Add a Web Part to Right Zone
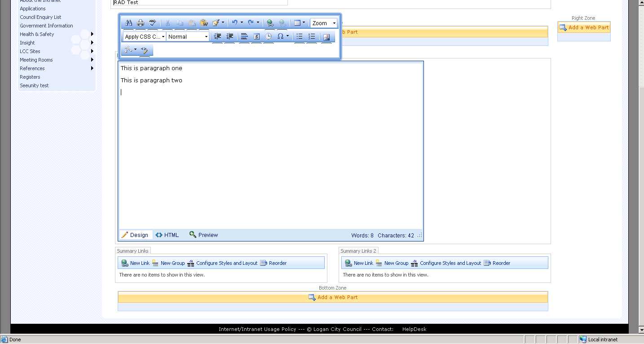Viewport: 644px width, 344px height. tap(584, 27)
